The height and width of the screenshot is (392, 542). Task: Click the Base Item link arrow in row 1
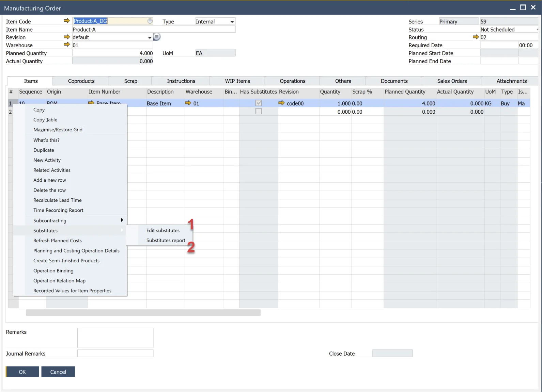91,102
